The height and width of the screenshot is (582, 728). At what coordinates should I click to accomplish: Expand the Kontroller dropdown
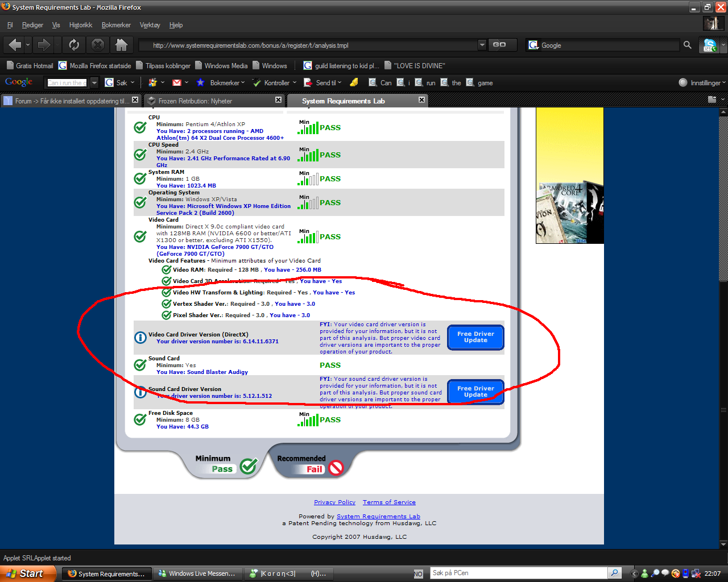coord(295,82)
